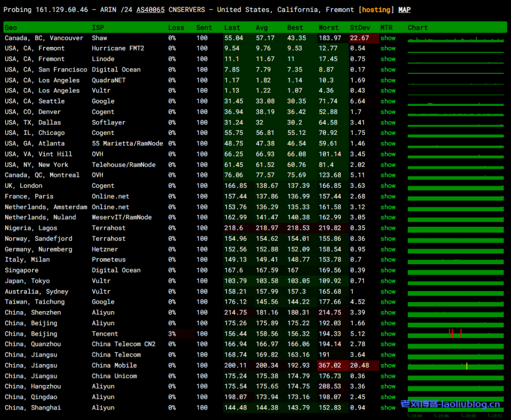This screenshot has width=511, height=420.
Task: Click the Jiangsu China Mobile latency chart
Action: pos(455,366)
